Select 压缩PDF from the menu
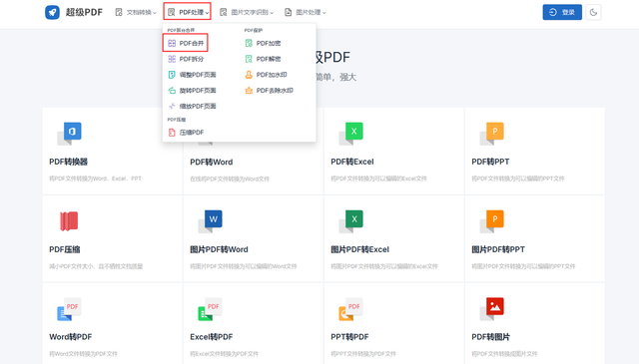Image resolution: width=639 pixels, height=364 pixels. (186, 133)
